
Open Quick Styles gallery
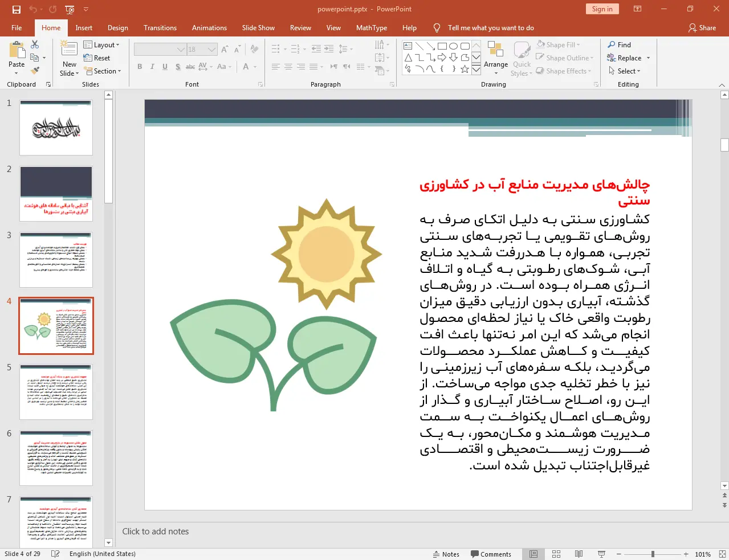522,59
